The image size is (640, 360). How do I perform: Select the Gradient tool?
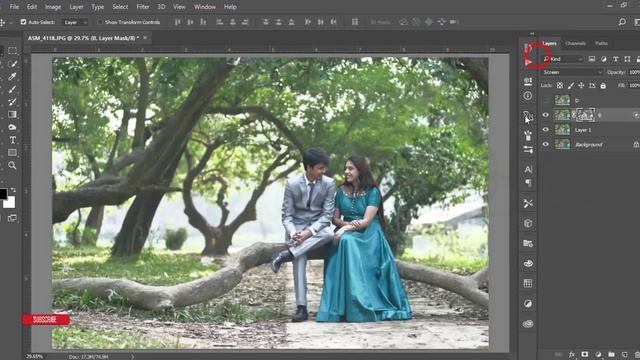12,114
